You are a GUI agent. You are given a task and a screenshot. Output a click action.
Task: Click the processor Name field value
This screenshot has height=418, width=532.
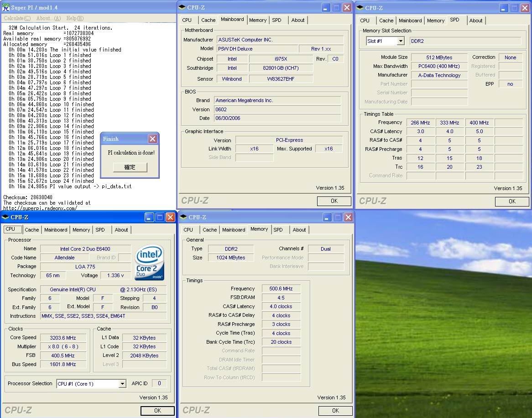click(x=85, y=249)
